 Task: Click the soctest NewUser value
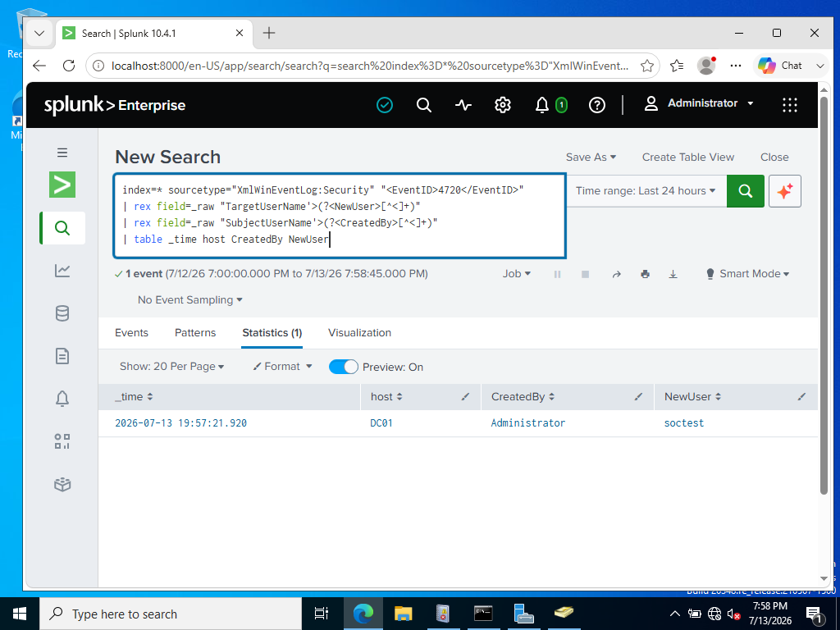(684, 423)
